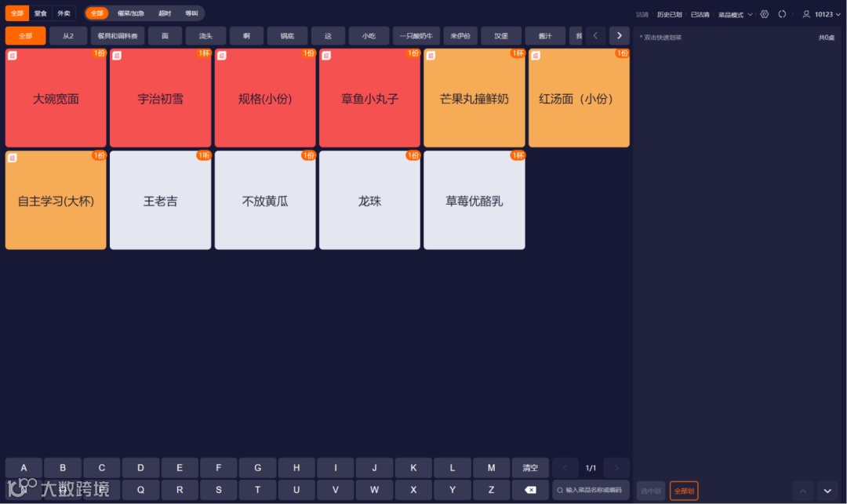Click the tag icon on 宇治初雪 card
Screen dimensions: 847x504
[117, 56]
